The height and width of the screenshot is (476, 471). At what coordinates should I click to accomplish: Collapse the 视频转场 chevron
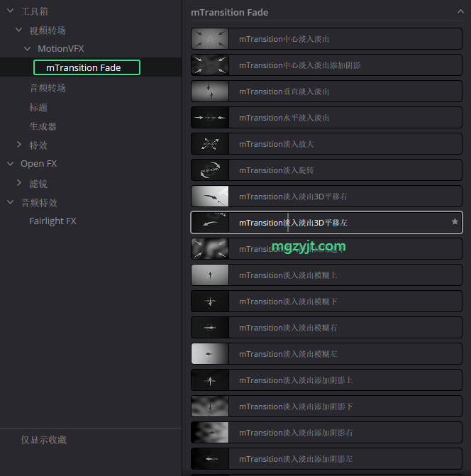[19, 30]
